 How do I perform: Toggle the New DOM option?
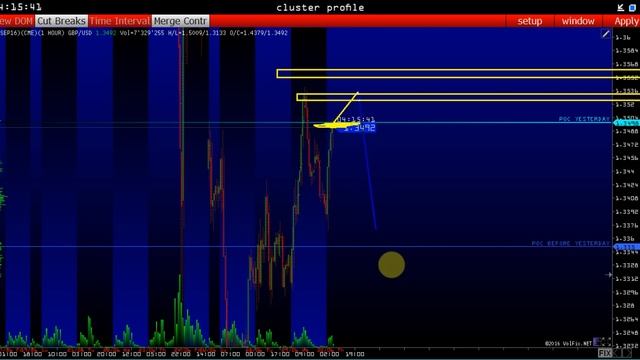tap(16, 21)
